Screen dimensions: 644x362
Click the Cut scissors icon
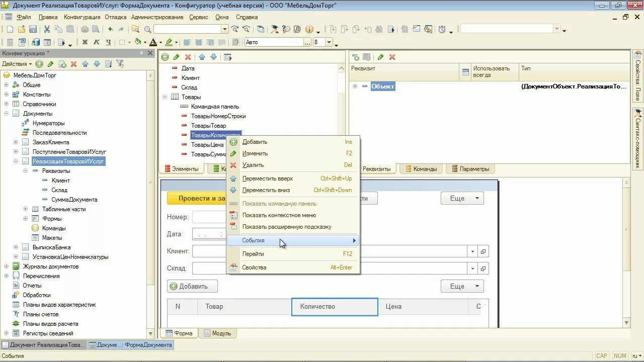click(x=47, y=29)
